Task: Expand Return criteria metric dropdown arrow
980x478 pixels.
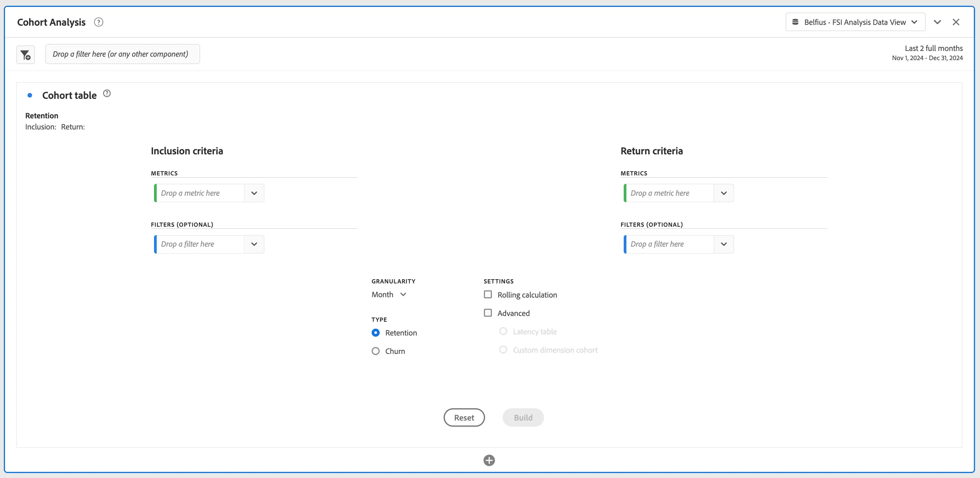Action: click(x=724, y=193)
